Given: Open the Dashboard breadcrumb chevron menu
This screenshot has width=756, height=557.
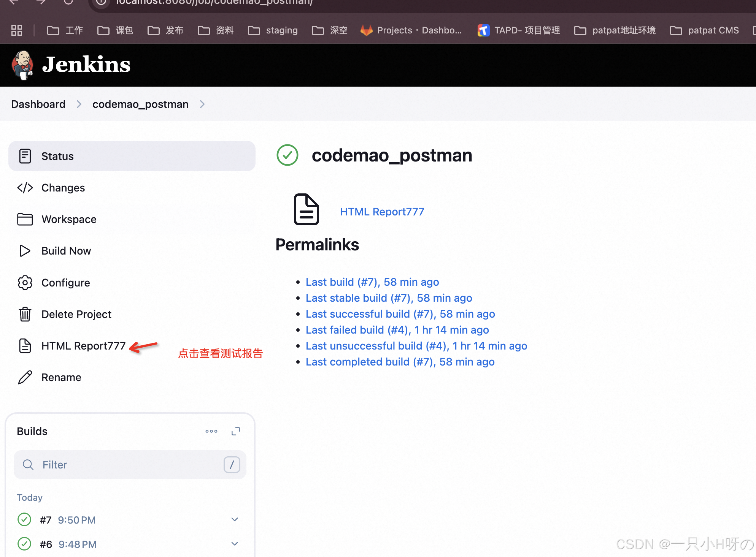Looking at the screenshot, I should (x=79, y=104).
